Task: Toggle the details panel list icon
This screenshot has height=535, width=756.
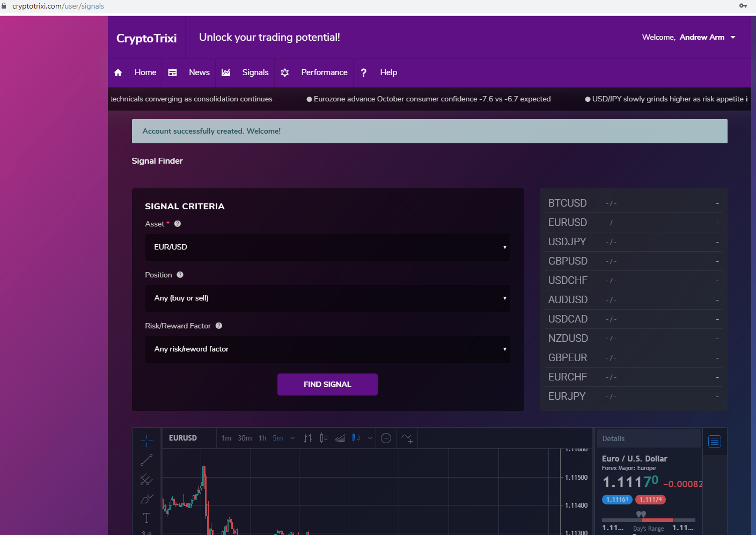Action: point(715,442)
